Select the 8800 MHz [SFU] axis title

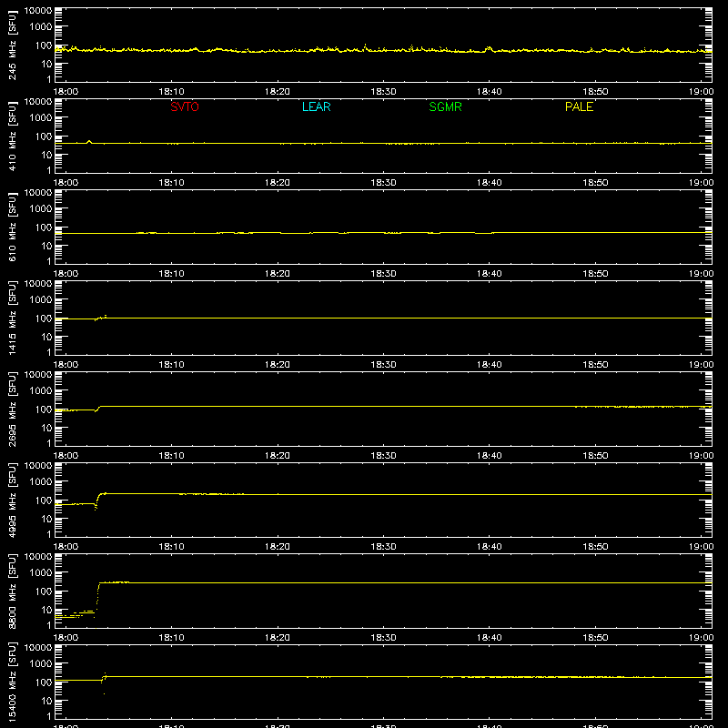(x=13, y=591)
